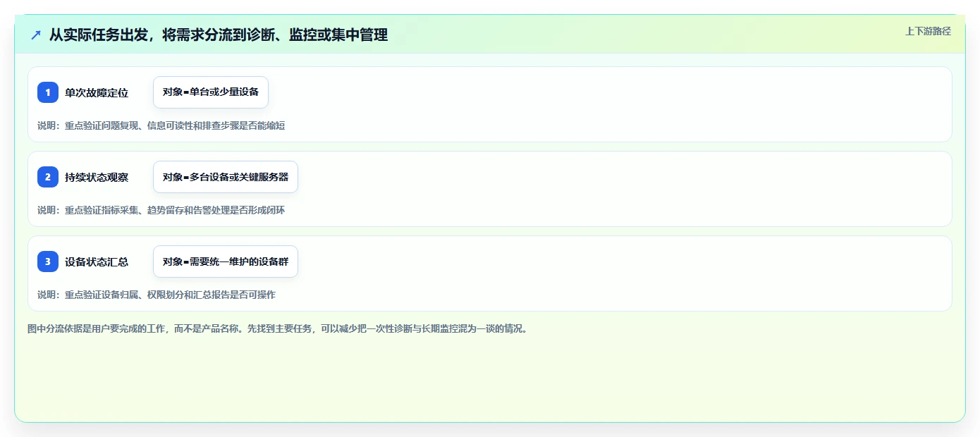This screenshot has width=980, height=437.
Task: Click the description about 指标采集、趋势留存
Action: tap(161, 210)
